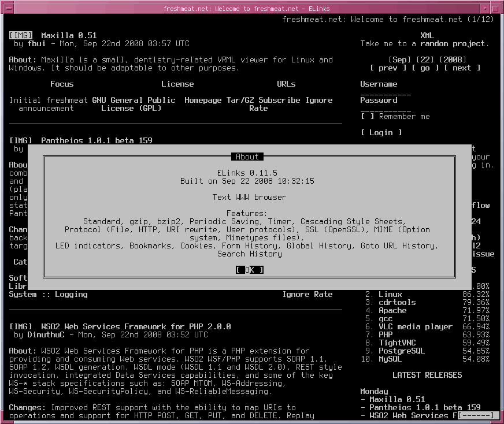Open PostgreSQL in the popularity list

coord(402,351)
